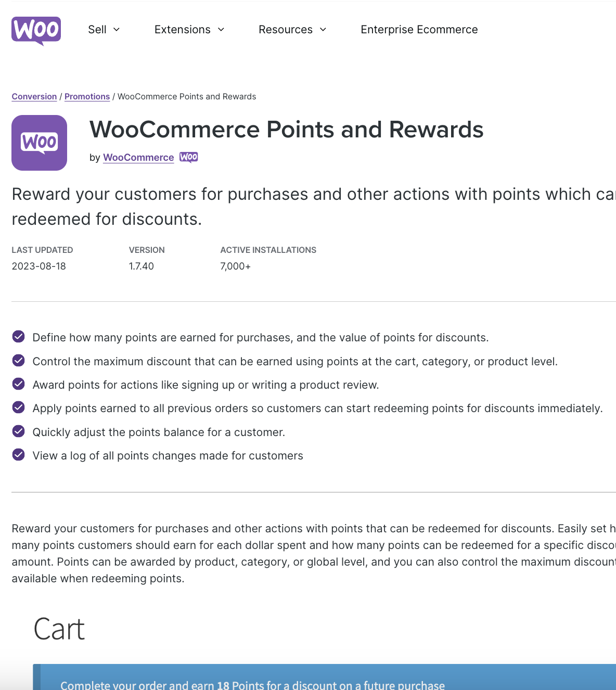Click the checkmark icon beside maximum discount feature
Image resolution: width=616 pixels, height=690 pixels.
point(18,360)
